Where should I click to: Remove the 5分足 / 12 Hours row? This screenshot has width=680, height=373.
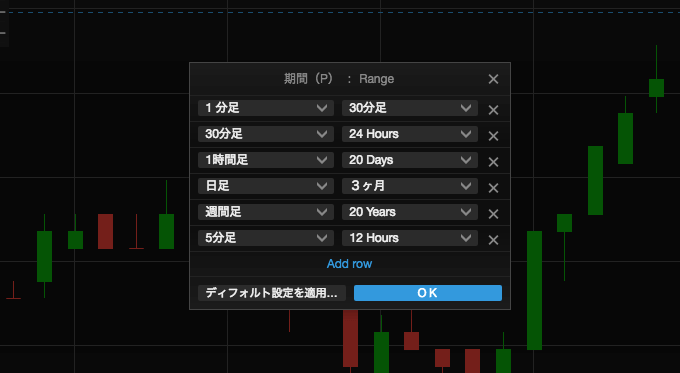493,240
